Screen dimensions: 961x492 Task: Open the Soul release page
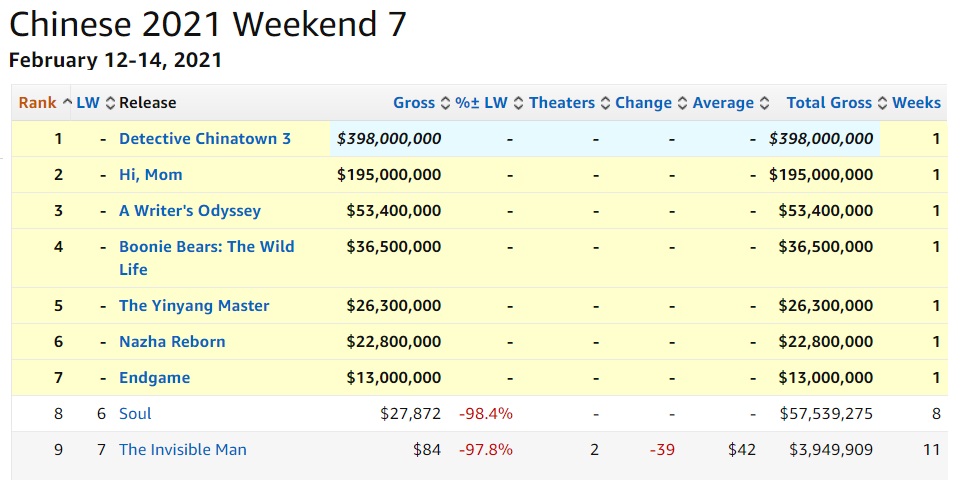click(135, 414)
